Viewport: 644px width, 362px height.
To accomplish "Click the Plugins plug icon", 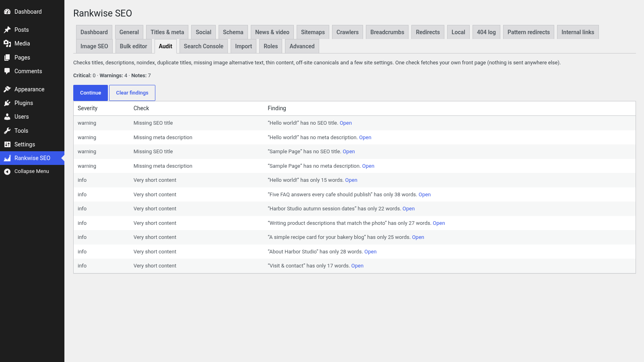I will [7, 103].
